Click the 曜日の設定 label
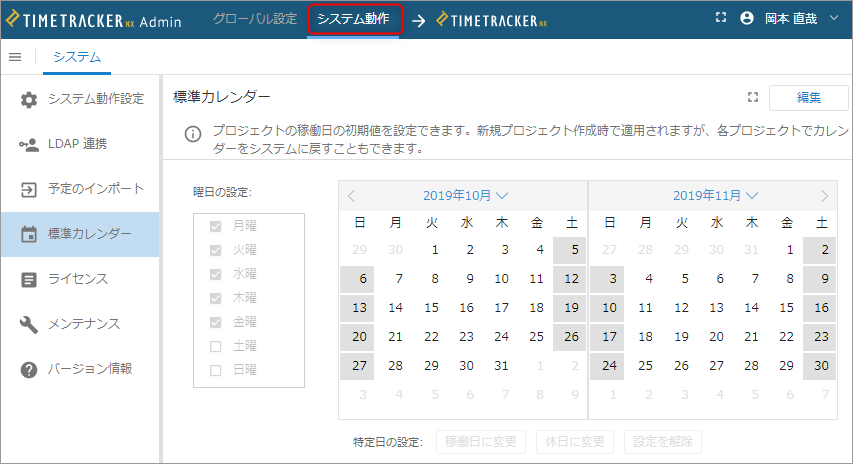The image size is (853, 464). pos(222,192)
